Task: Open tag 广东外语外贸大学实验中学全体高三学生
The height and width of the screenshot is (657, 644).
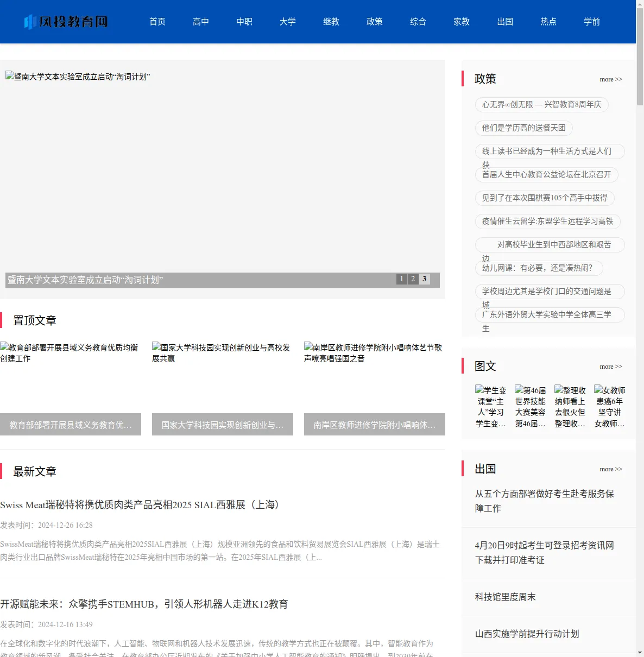Action: 550,315
